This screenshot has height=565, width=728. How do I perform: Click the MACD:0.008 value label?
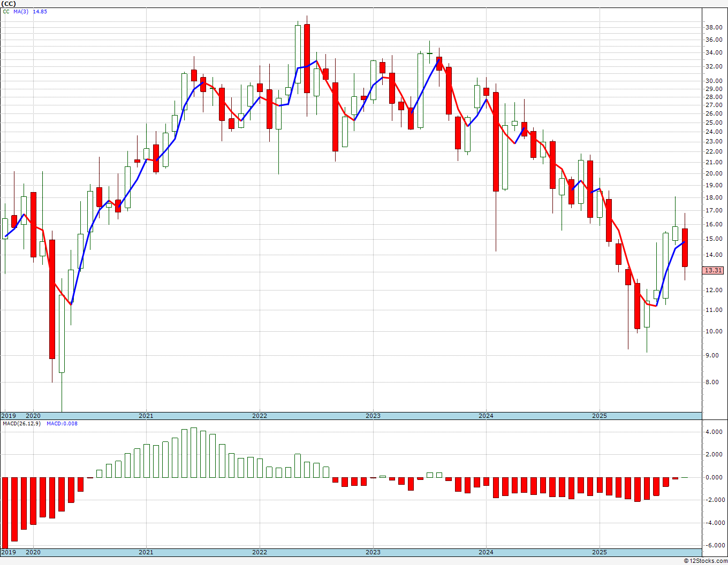62,424
